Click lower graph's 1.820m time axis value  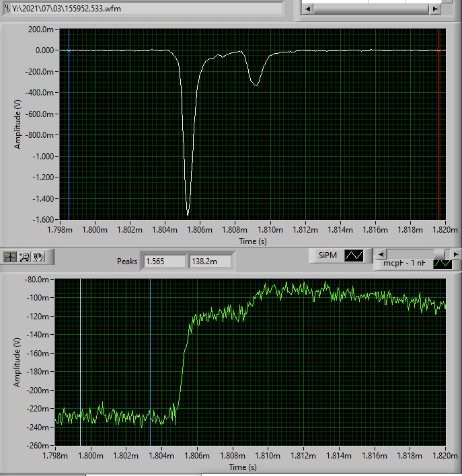point(445,456)
